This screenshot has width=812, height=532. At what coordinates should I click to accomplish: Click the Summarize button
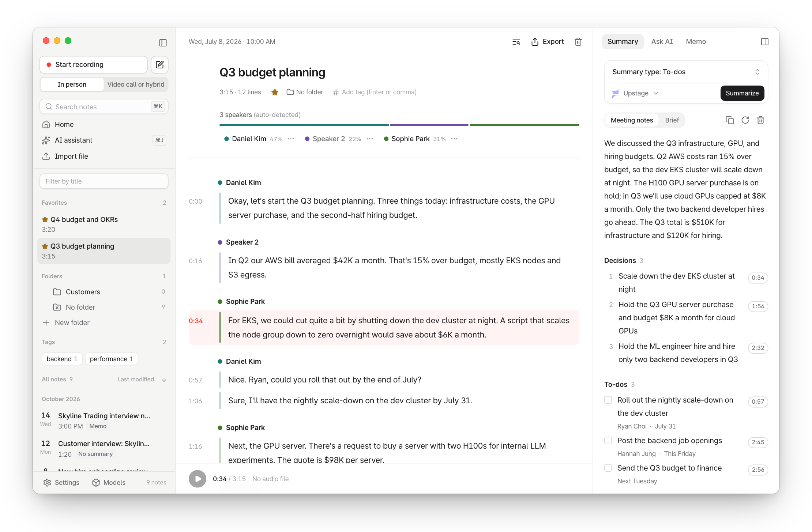tap(742, 93)
